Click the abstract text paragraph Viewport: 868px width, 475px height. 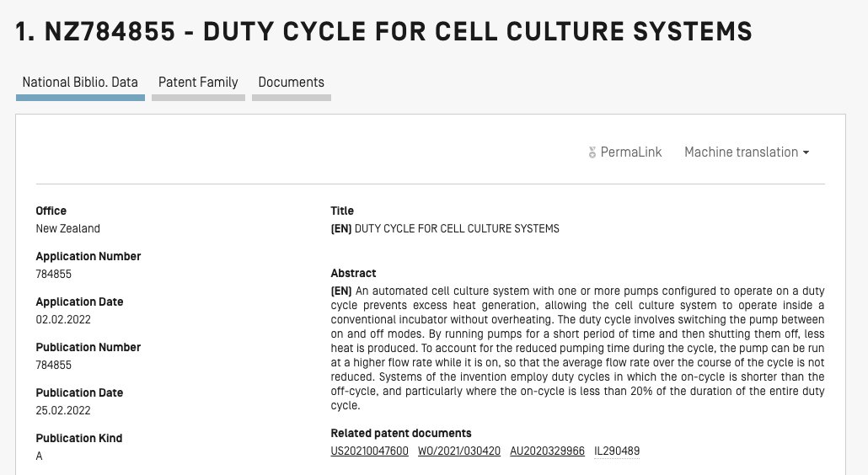[x=577, y=348]
